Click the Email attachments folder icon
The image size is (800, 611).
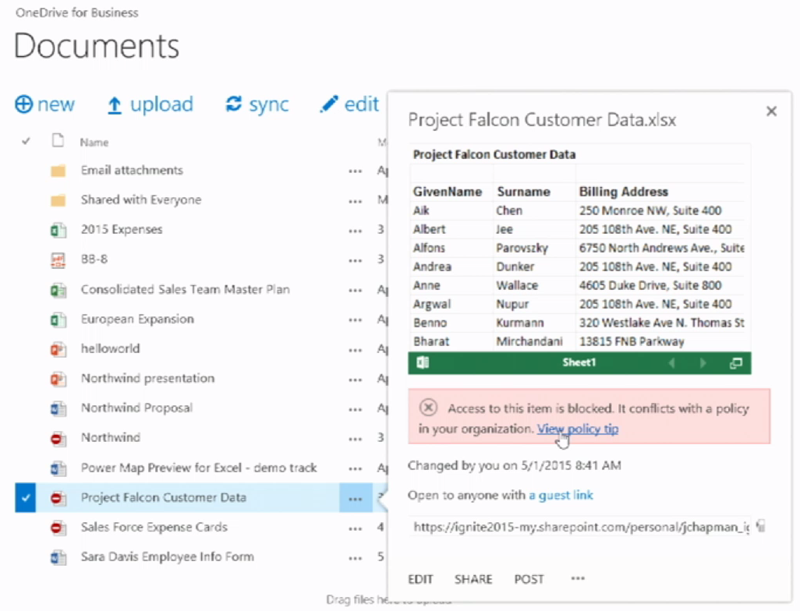(57, 171)
